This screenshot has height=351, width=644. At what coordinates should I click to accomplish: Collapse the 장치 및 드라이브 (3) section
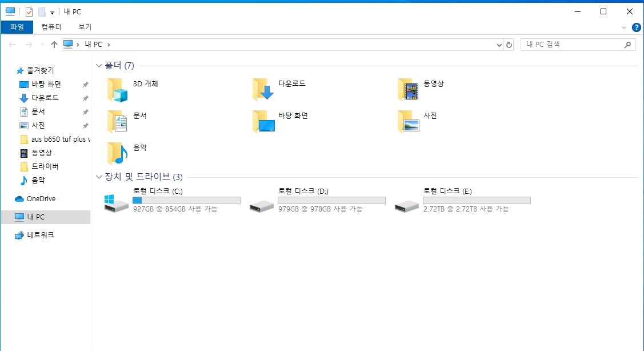[x=99, y=177]
